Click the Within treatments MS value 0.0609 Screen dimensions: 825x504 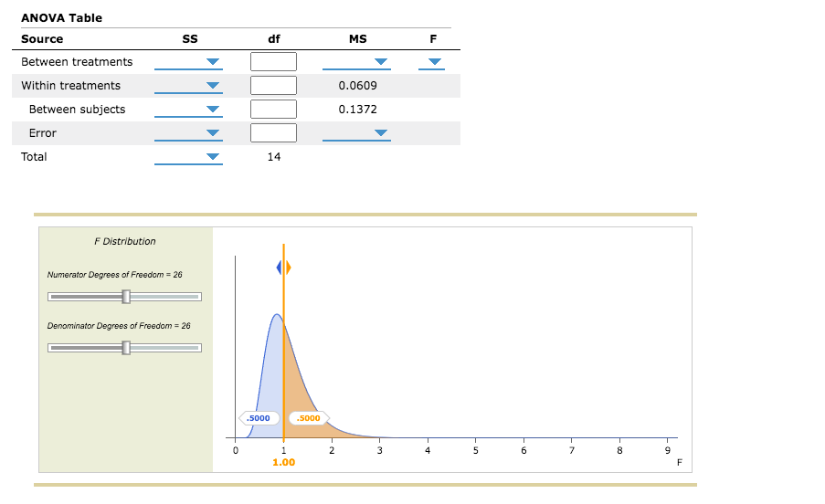pos(358,86)
